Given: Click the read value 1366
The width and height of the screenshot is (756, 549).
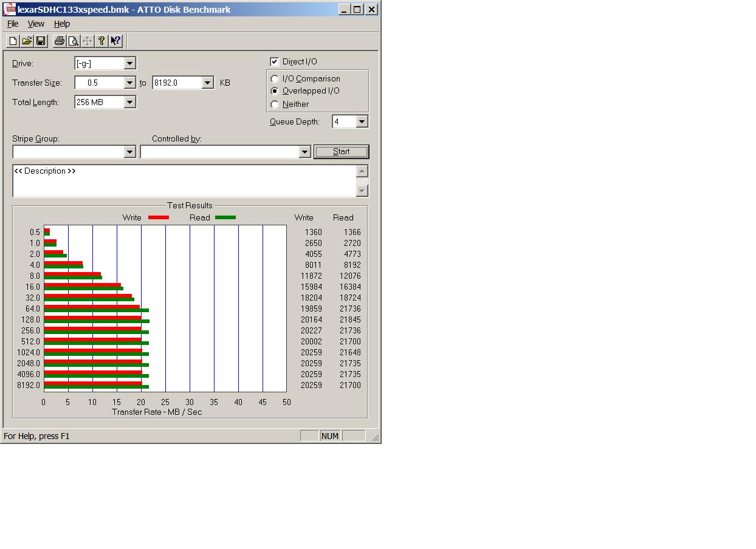Looking at the screenshot, I should click(x=352, y=232).
